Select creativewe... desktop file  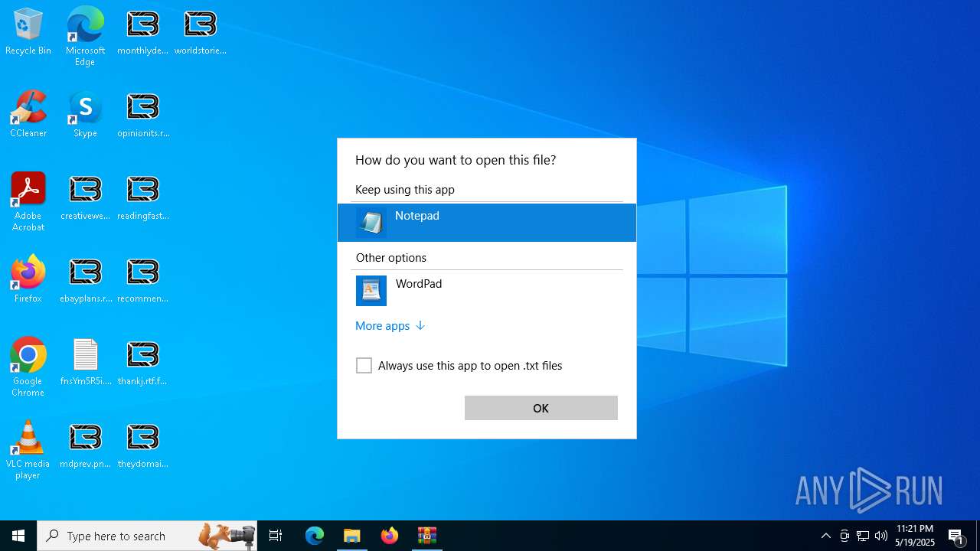[85, 197]
